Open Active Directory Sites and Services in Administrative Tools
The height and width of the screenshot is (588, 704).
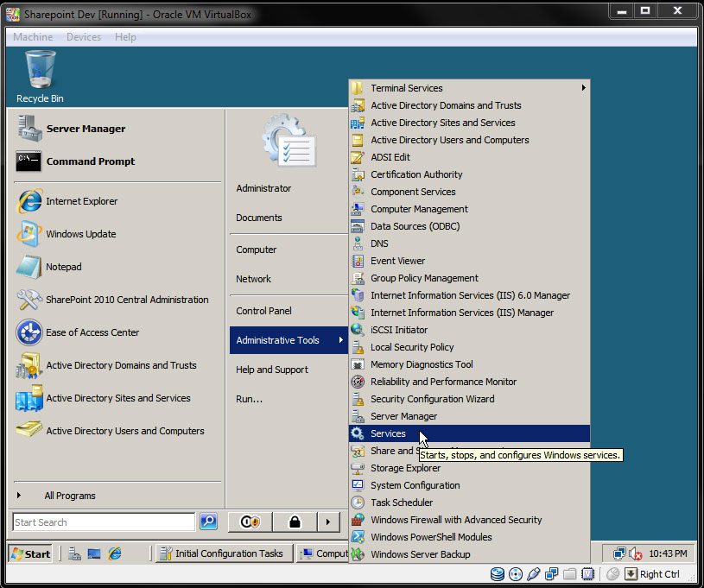[x=469, y=123]
